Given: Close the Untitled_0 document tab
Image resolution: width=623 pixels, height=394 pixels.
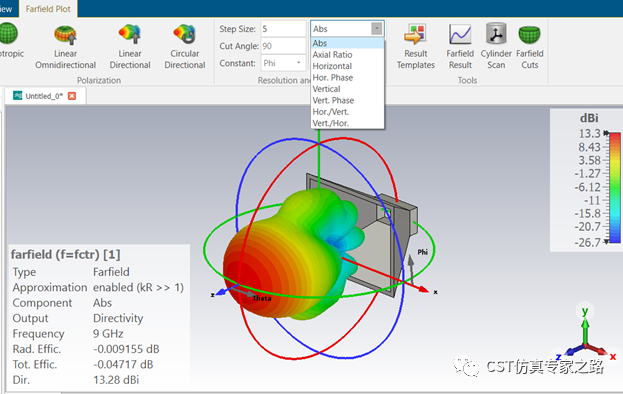Looking at the screenshot, I should point(72,96).
